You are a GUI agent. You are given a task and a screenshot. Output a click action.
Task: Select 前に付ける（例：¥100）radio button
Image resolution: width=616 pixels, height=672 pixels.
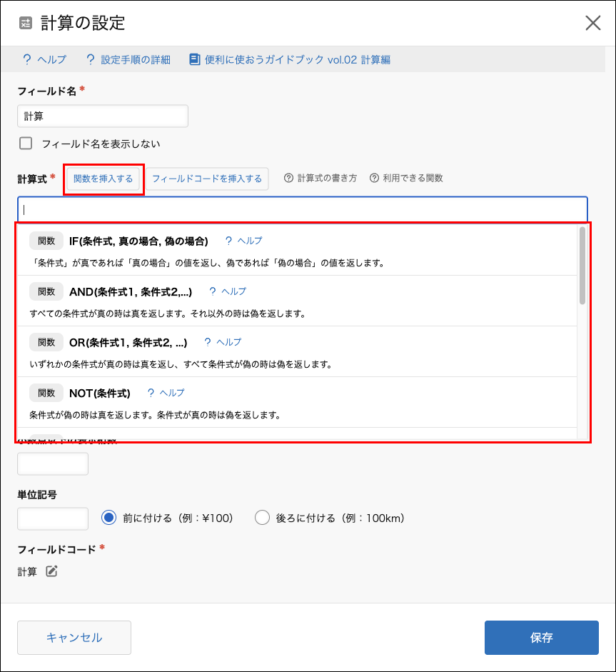coord(108,518)
